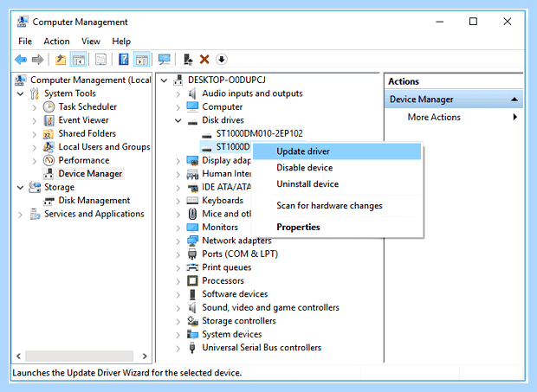Collapse the Disk drives category

coord(178,120)
